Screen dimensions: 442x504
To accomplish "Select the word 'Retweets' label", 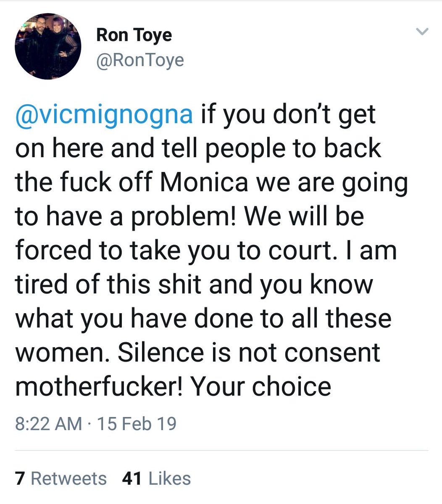I will pyautogui.click(x=69, y=478).
